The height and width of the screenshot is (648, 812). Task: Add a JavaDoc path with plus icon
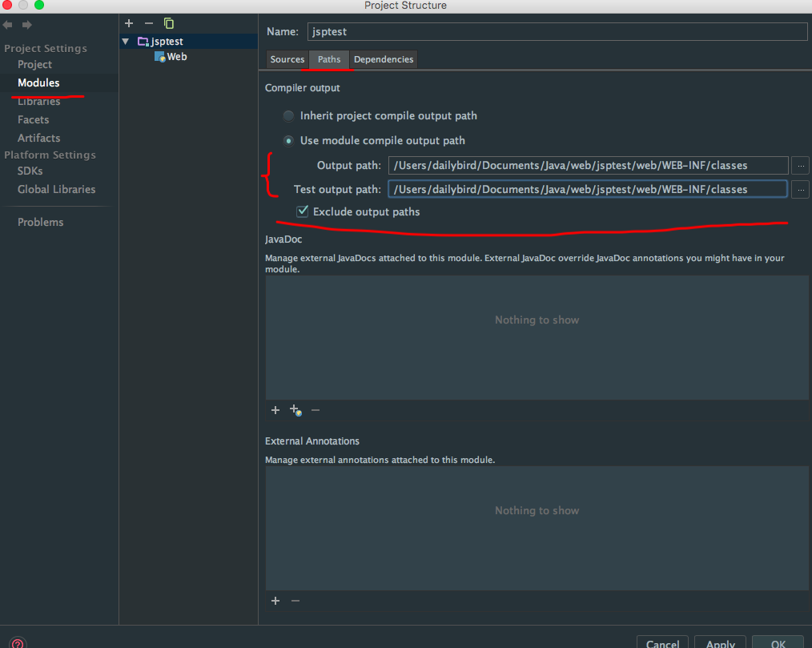[x=275, y=410]
